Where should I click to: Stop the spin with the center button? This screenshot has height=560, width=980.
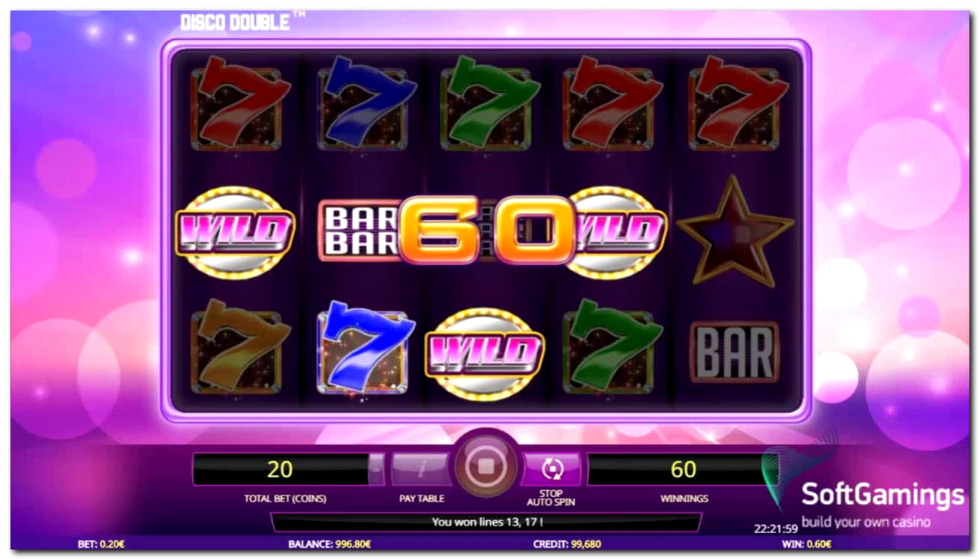[485, 466]
